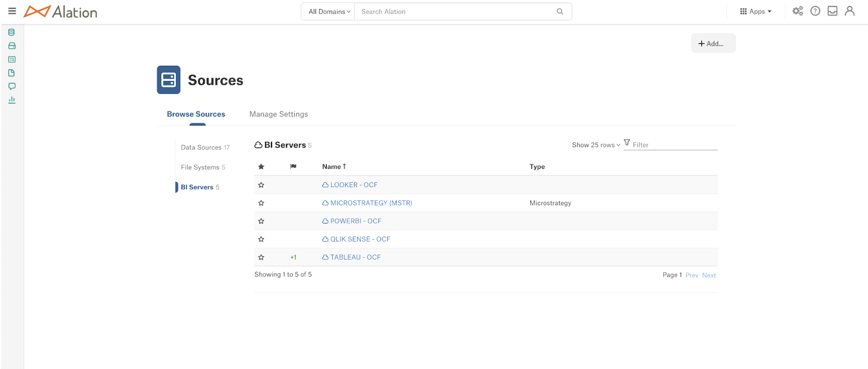Go to the Prev page

pyautogui.click(x=692, y=276)
